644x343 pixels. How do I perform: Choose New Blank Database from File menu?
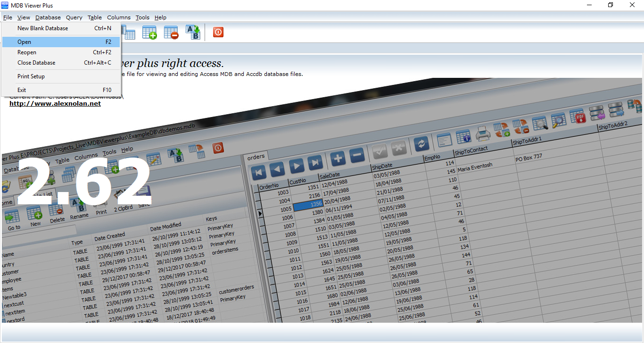point(42,28)
